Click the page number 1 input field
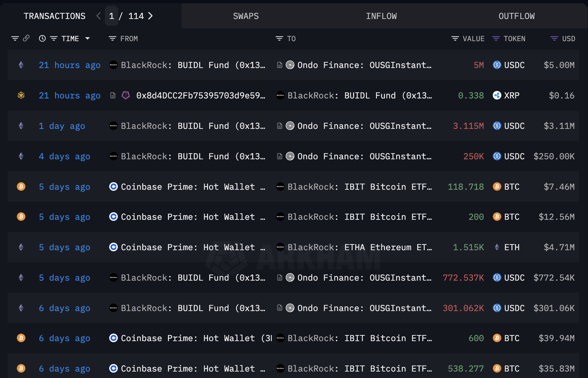Viewport: 588px width, 378px height. tap(111, 16)
